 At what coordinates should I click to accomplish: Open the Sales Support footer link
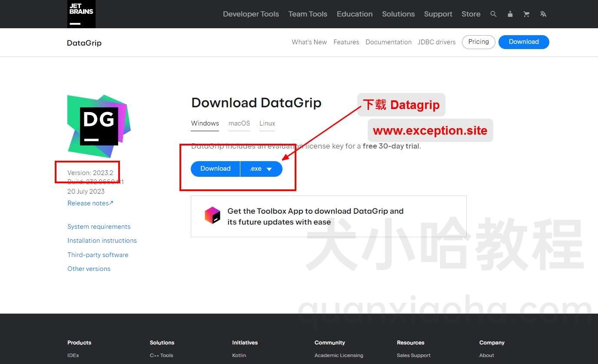point(414,355)
